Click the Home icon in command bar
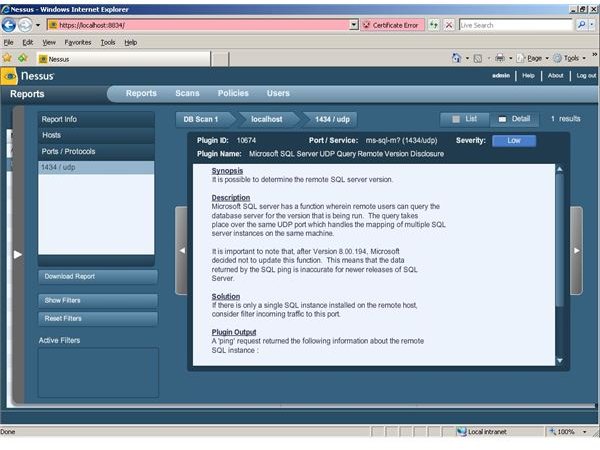Screen dimensions: 600x450 (457, 58)
